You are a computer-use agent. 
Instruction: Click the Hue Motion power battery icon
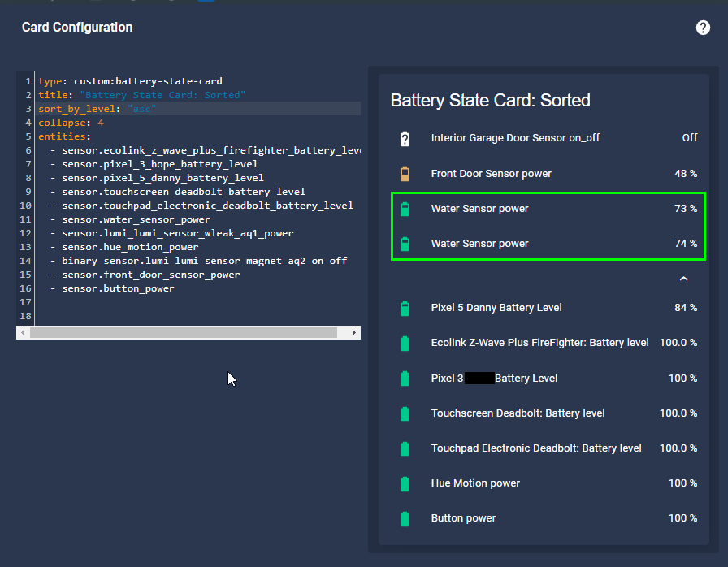pyautogui.click(x=405, y=483)
